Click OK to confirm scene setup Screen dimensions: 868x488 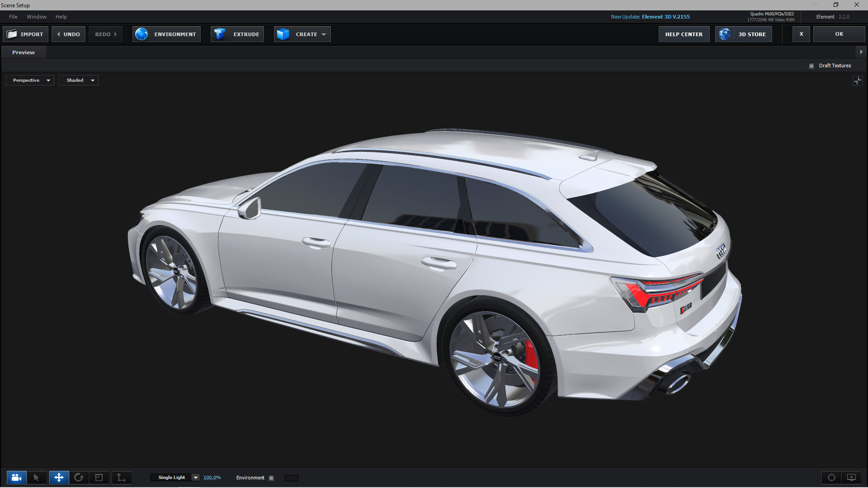(x=839, y=34)
